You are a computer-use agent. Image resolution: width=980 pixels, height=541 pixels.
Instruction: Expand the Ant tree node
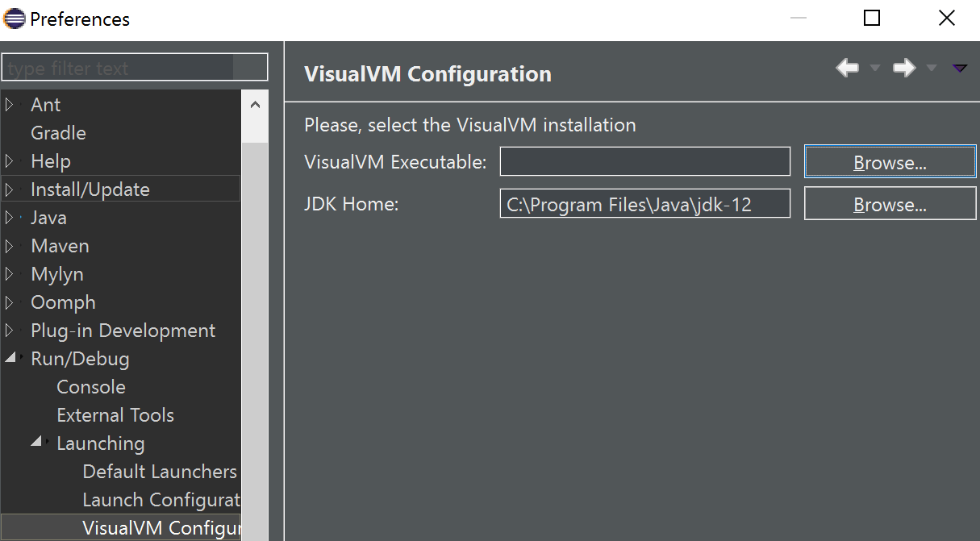tap(10, 105)
